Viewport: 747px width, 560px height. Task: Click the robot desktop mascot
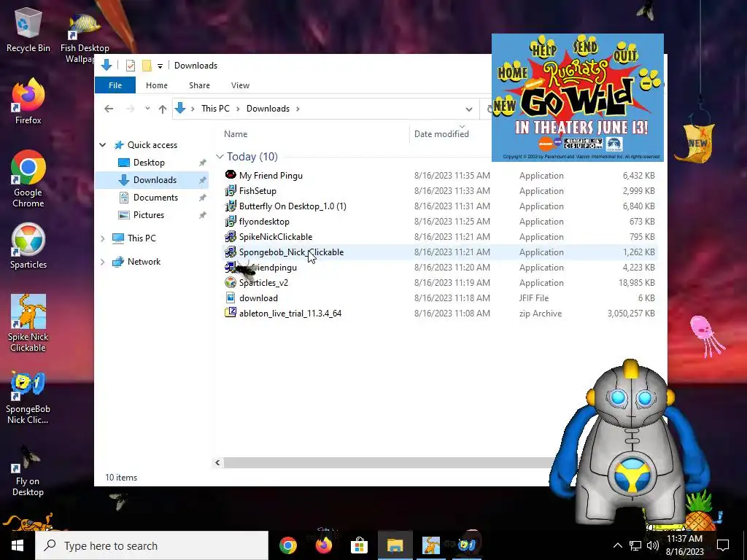(x=630, y=444)
